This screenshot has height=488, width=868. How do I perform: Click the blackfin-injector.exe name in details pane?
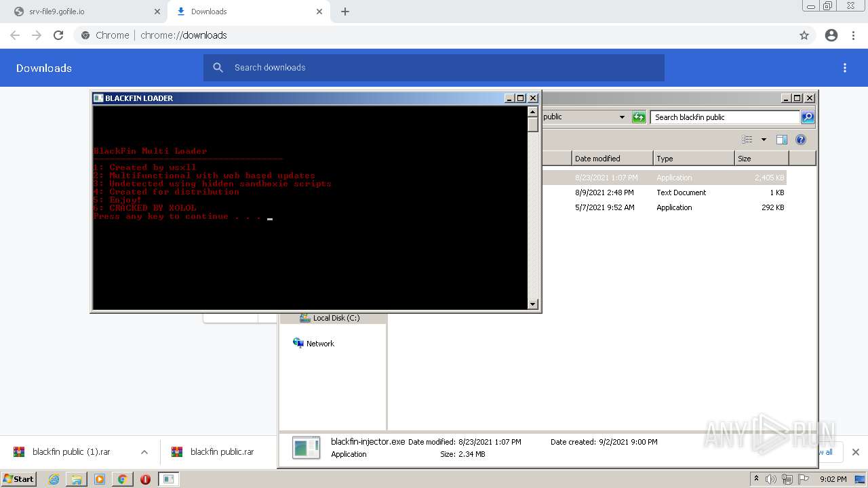tap(368, 441)
